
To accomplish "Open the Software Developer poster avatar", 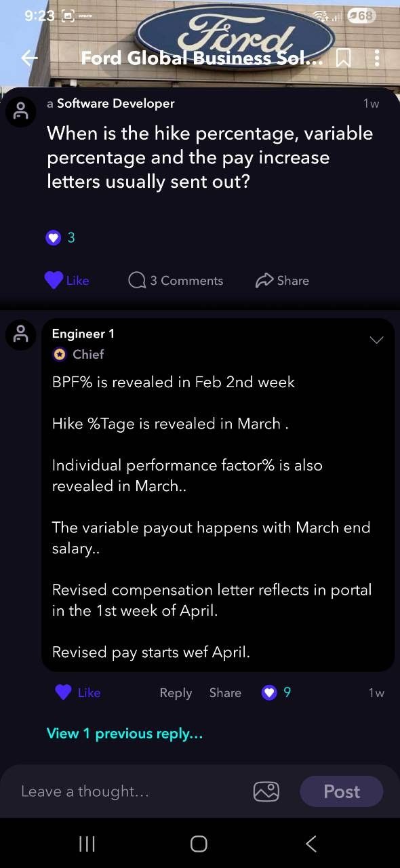I will coord(21,112).
